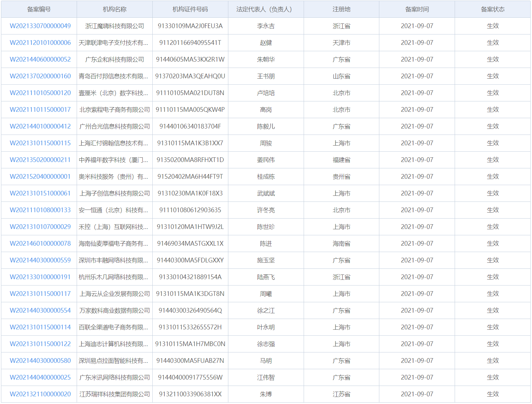
Task: Select truncated name 天津联津电子支付技术有...
Action: (x=113, y=43)
